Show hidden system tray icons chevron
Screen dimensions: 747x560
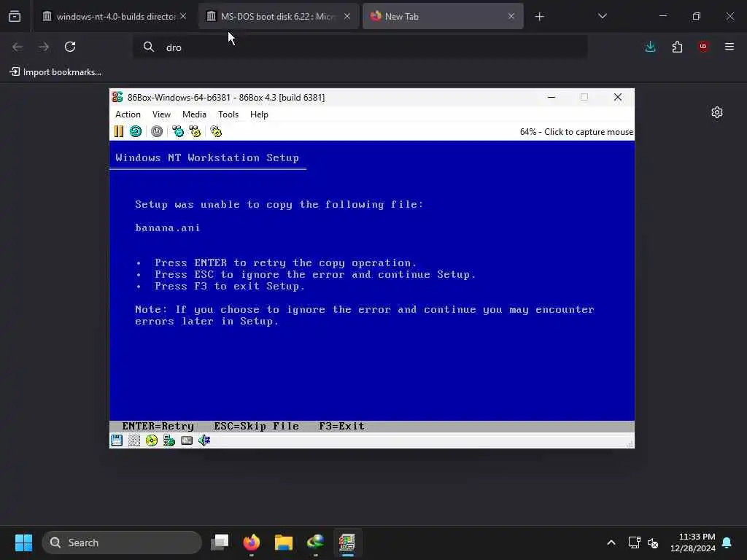(611, 542)
